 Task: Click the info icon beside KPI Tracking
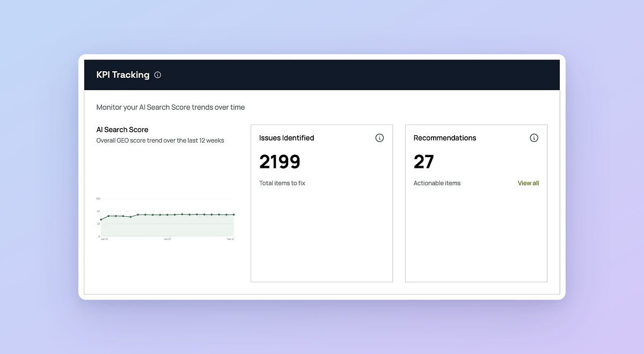coord(157,75)
